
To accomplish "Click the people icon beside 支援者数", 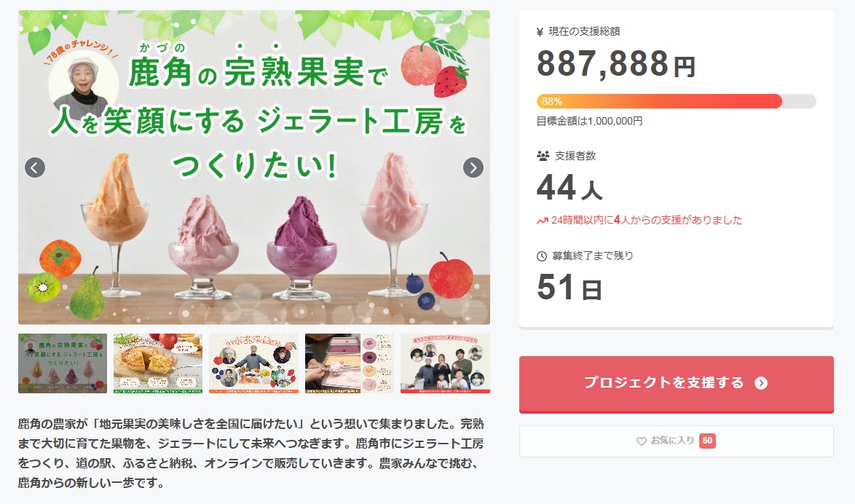I will click(x=543, y=156).
